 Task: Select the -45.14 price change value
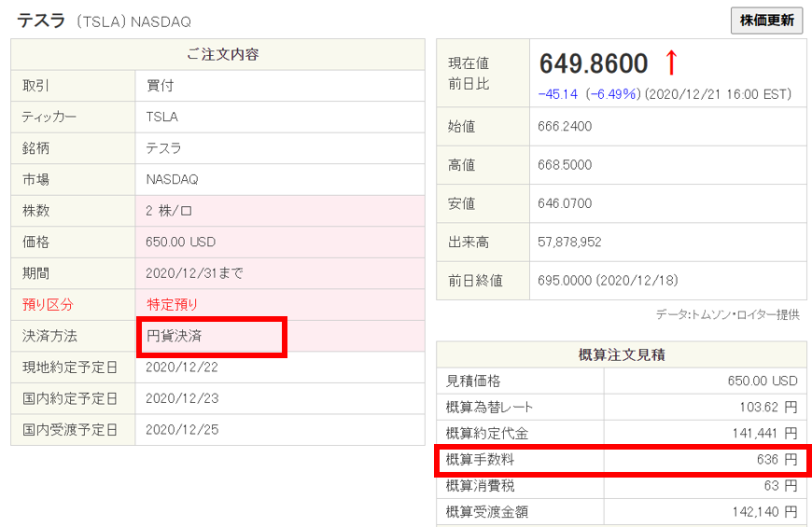[558, 94]
